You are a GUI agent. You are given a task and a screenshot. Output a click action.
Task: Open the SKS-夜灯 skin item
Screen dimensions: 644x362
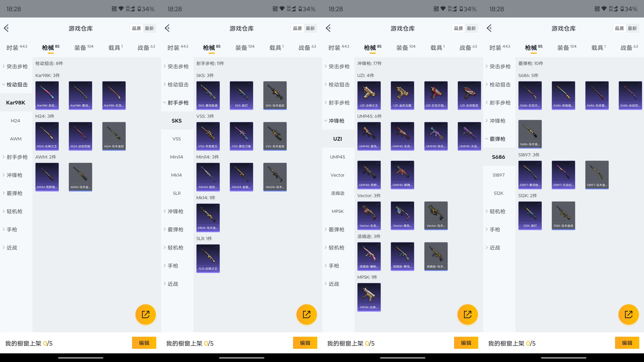click(x=241, y=95)
